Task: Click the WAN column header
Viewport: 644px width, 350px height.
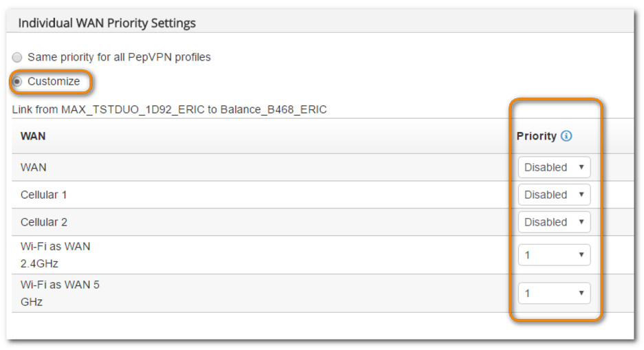Action: pos(33,136)
